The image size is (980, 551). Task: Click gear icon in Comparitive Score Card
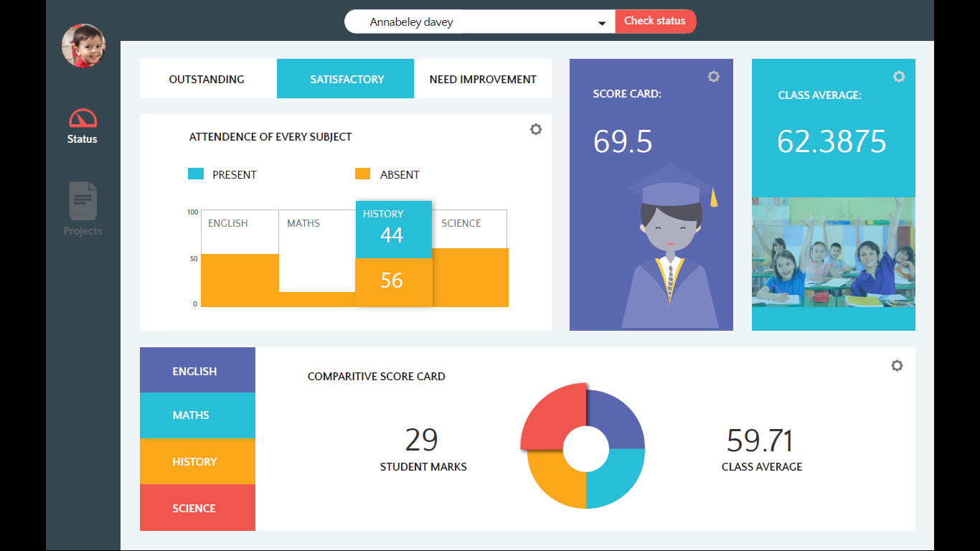[897, 366]
